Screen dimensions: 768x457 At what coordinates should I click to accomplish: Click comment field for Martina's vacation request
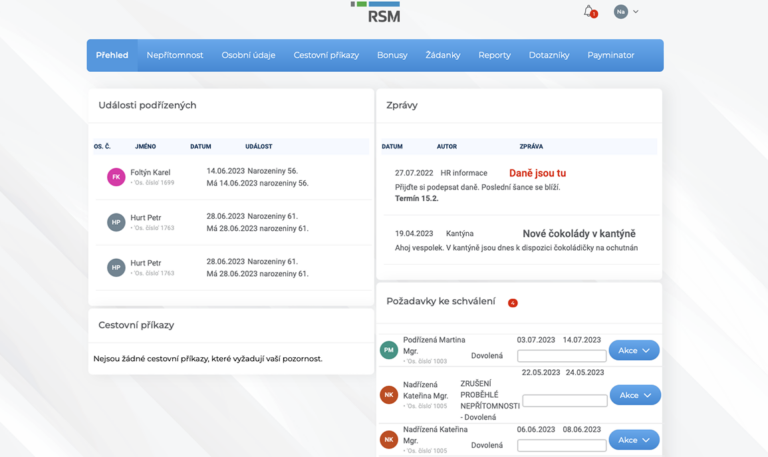562,356
